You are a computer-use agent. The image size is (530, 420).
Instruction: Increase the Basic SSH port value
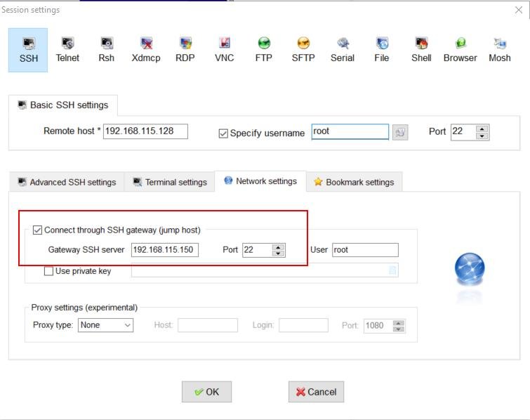(x=482, y=129)
